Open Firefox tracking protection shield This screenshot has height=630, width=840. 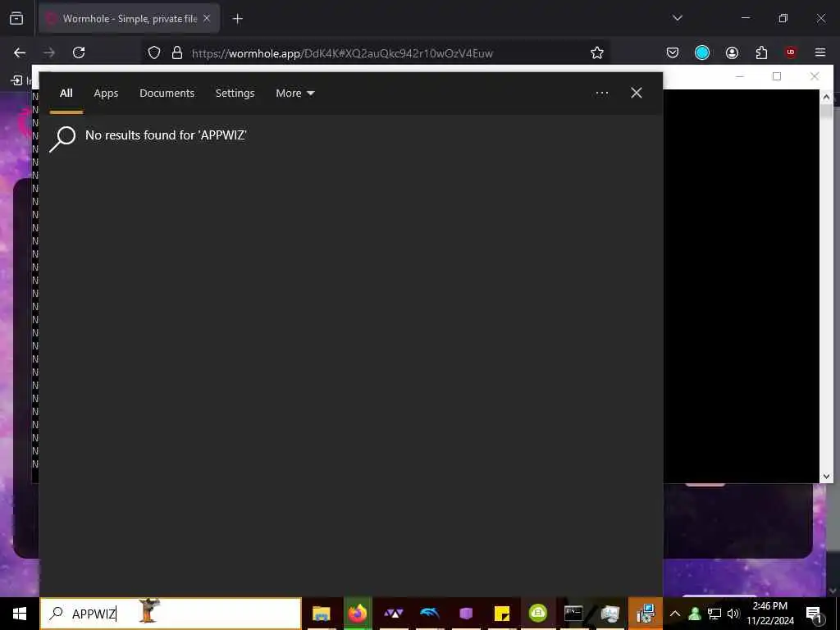[x=154, y=52]
